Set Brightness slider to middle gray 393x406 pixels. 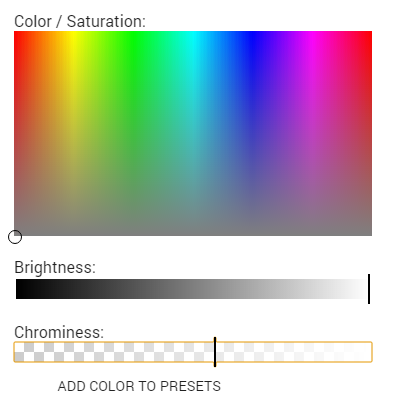coord(193,289)
